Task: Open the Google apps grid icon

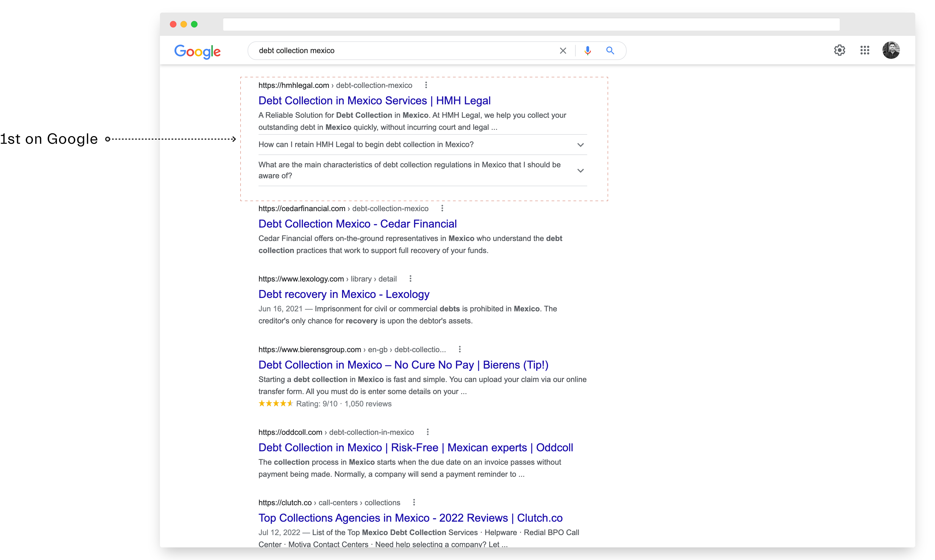Action: [x=864, y=50]
